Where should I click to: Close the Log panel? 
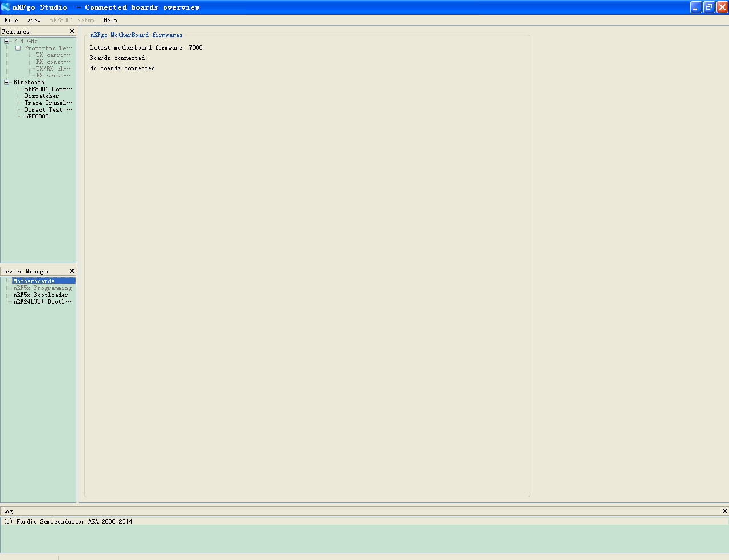click(x=725, y=511)
